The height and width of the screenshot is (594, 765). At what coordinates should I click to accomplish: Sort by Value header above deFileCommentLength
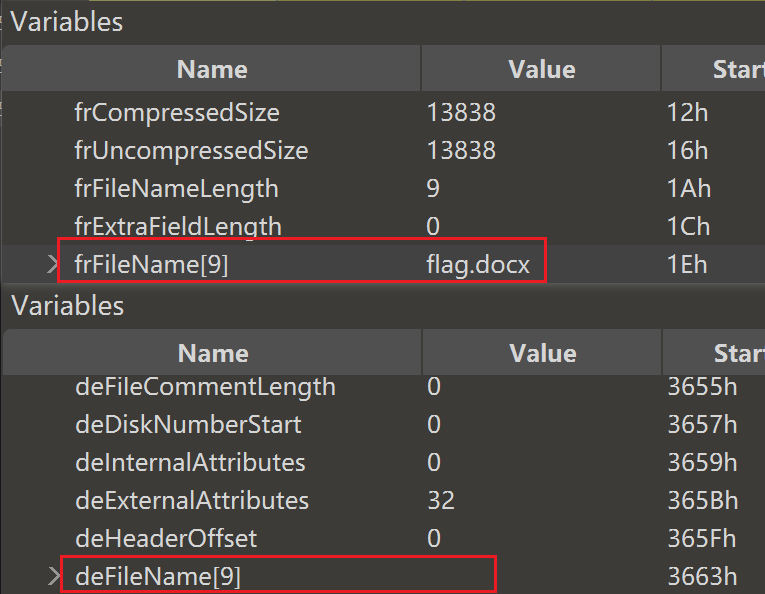[x=542, y=353]
